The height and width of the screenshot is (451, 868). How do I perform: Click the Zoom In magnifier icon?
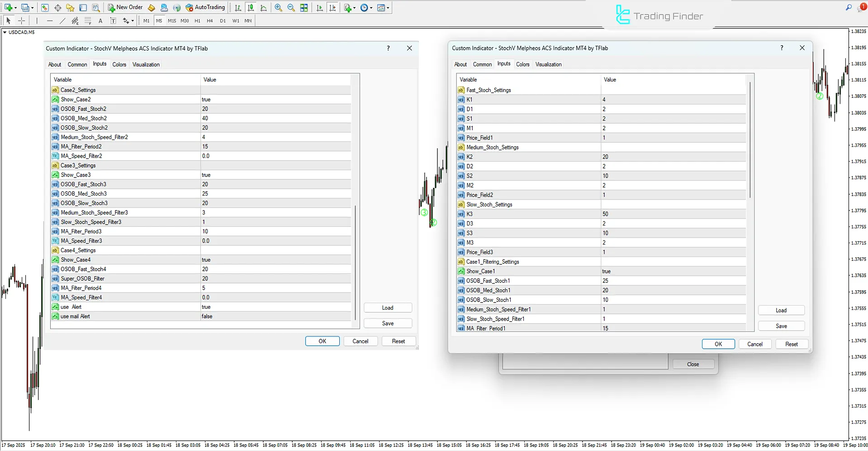click(x=278, y=8)
